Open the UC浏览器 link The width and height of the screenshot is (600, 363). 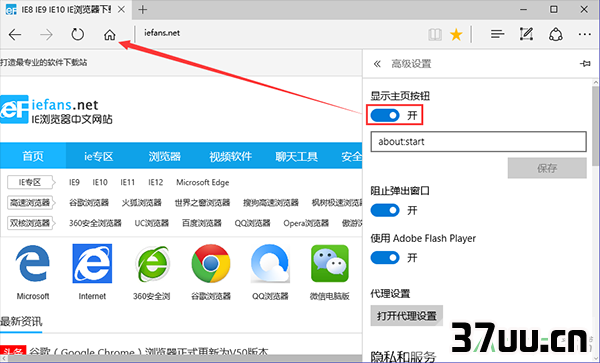(152, 223)
